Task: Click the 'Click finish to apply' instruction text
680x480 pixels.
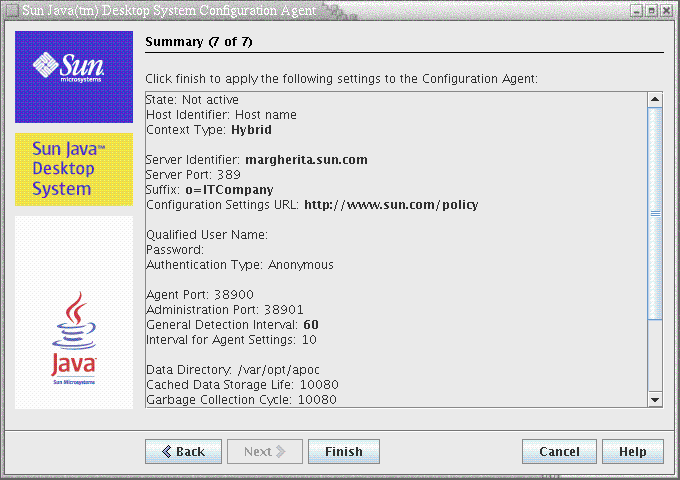Action: click(x=341, y=79)
